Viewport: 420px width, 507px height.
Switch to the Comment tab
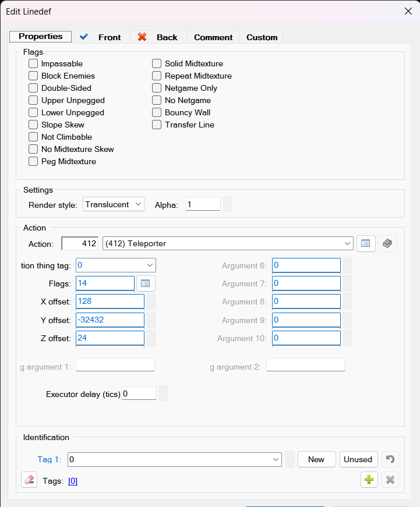(213, 37)
